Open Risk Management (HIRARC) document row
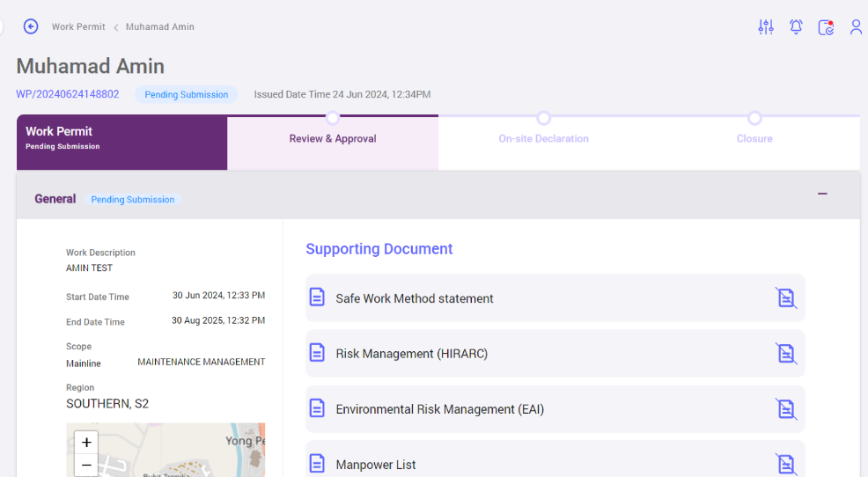The image size is (868, 477). coord(555,354)
